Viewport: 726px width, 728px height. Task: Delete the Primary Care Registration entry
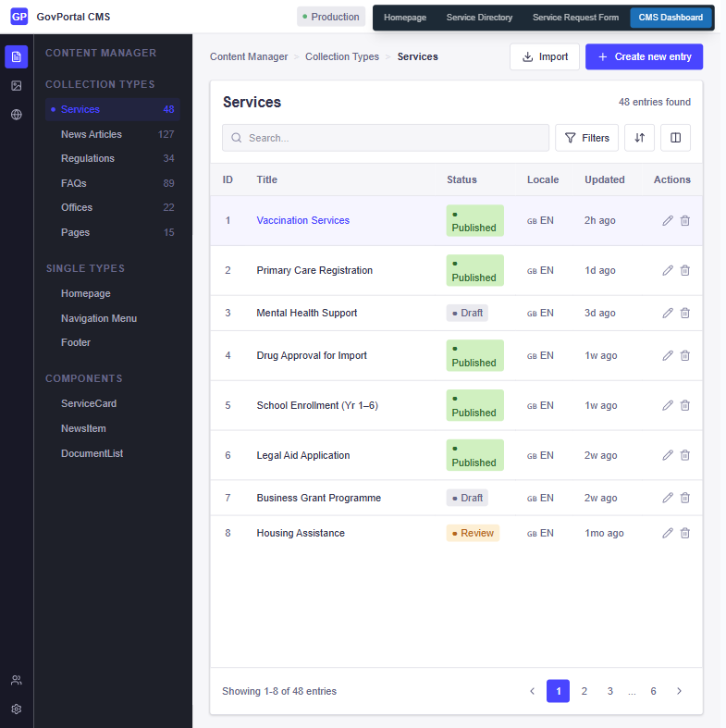coord(685,270)
